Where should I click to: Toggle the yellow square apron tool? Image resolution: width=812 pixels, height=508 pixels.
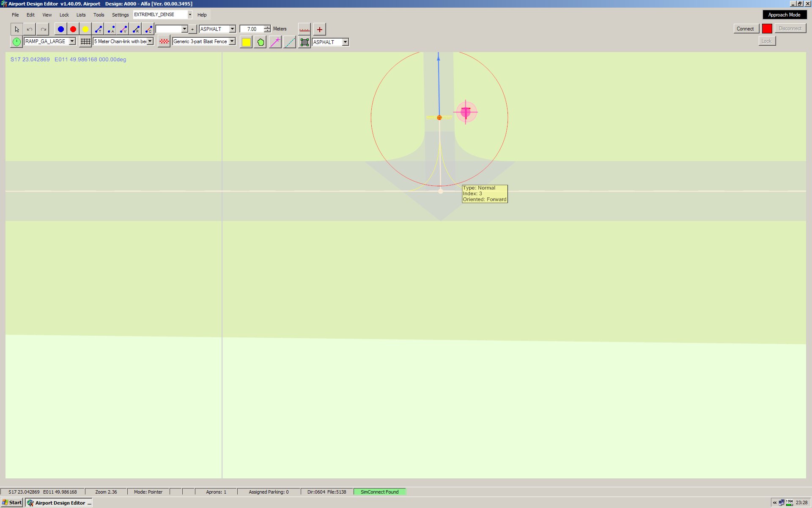tap(246, 42)
